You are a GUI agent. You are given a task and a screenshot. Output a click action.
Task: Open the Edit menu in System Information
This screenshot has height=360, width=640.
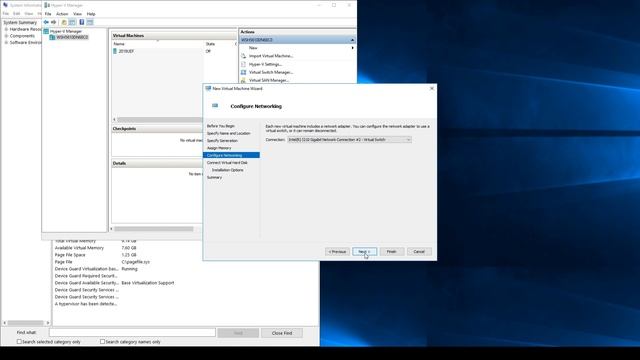coord(16,13)
